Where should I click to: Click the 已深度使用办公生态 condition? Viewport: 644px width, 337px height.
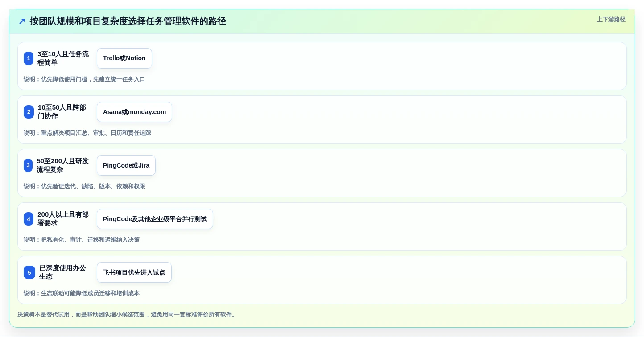[62, 272]
